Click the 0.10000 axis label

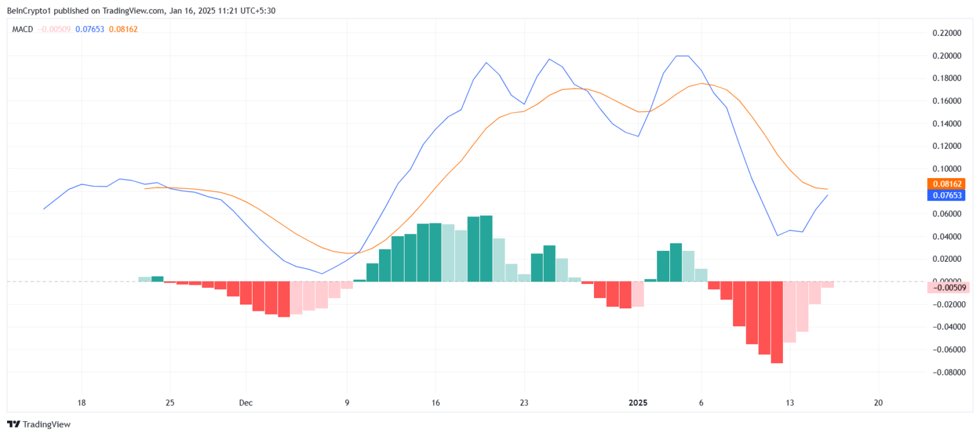(948, 169)
